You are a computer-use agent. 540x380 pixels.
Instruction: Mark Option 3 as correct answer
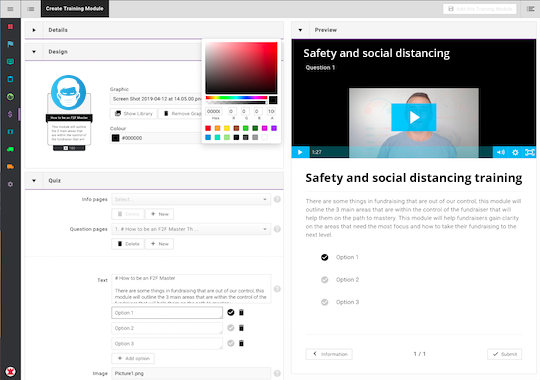[x=231, y=343]
